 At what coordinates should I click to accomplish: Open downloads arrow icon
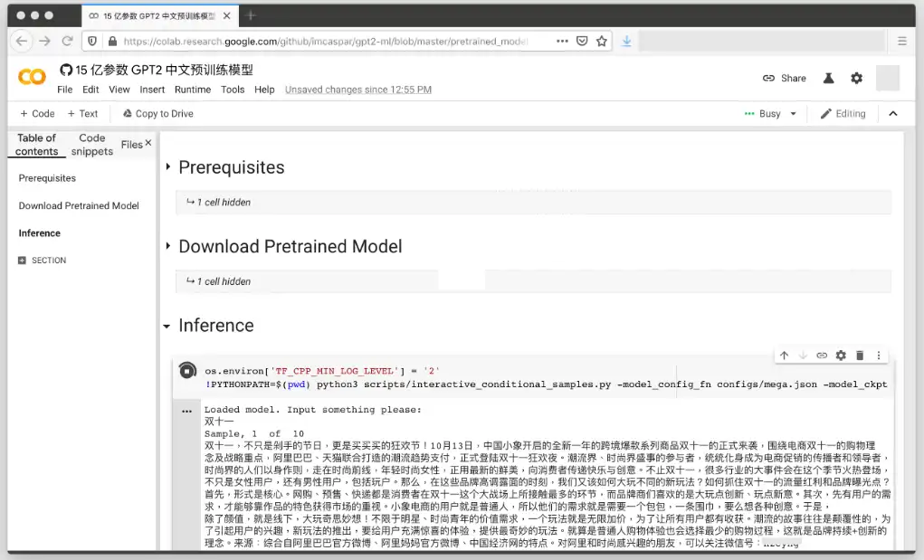click(626, 42)
